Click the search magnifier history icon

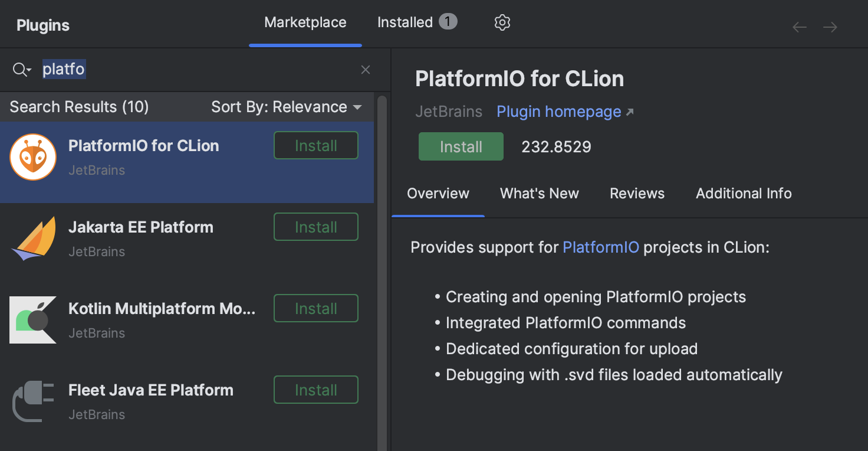tap(22, 70)
